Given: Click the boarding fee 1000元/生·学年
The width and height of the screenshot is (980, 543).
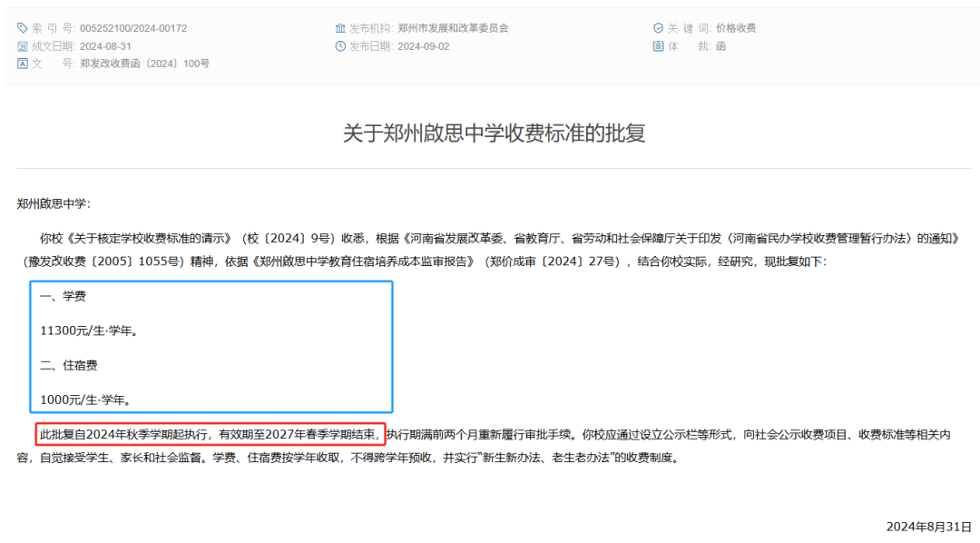Looking at the screenshot, I should pos(86,400).
